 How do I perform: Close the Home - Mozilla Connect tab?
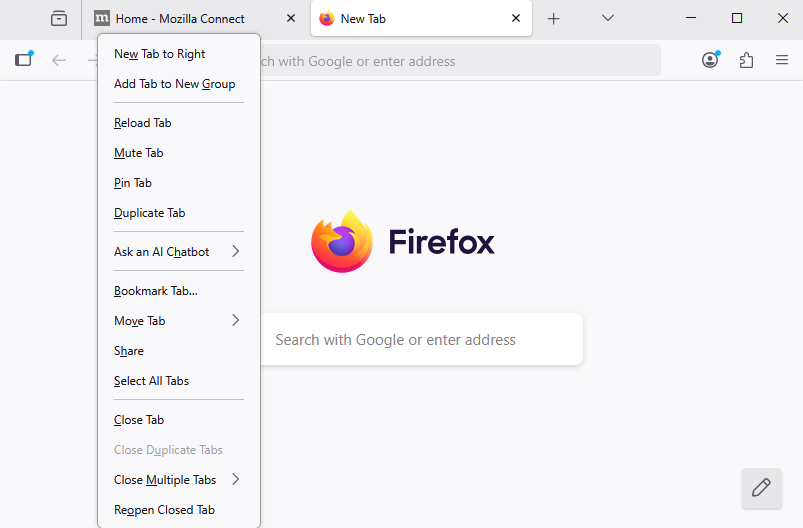(x=291, y=18)
